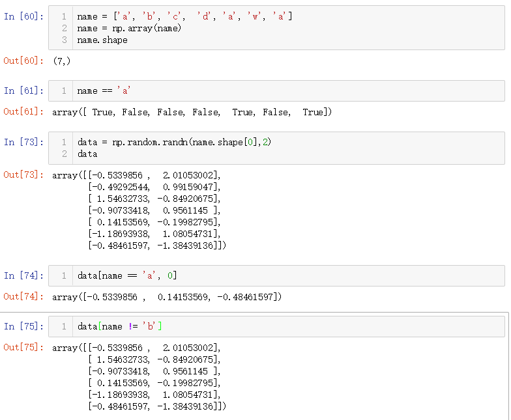Click the name.shape code line
This screenshot has height=420, width=511.
click(x=102, y=40)
